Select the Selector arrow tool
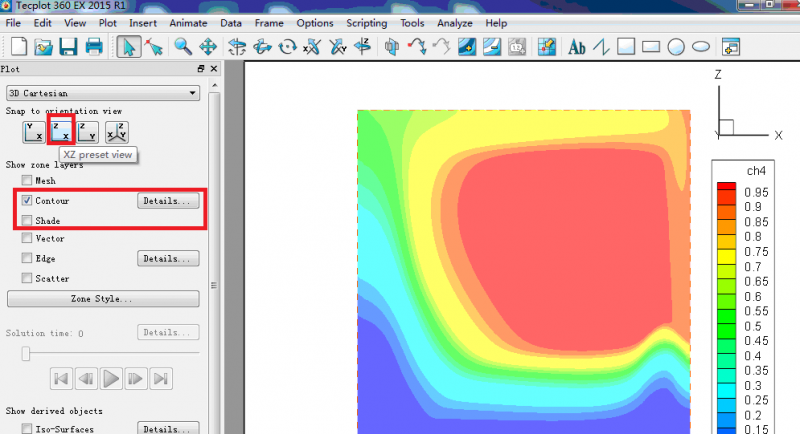Viewport: 800px width, 434px height. pos(129,47)
